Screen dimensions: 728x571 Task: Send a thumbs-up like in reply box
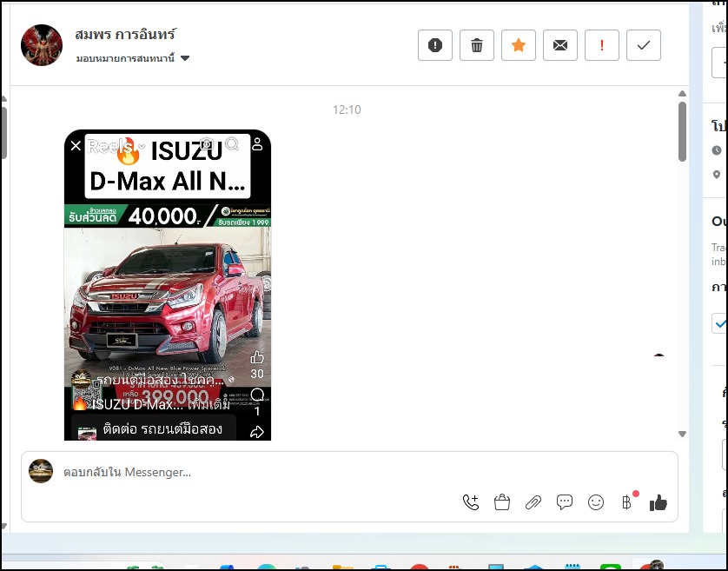click(x=659, y=502)
